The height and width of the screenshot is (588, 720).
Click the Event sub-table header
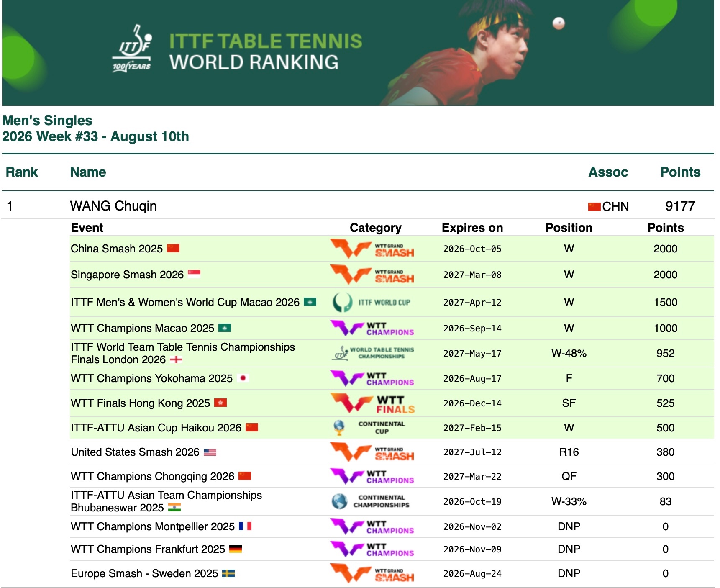pos(87,228)
